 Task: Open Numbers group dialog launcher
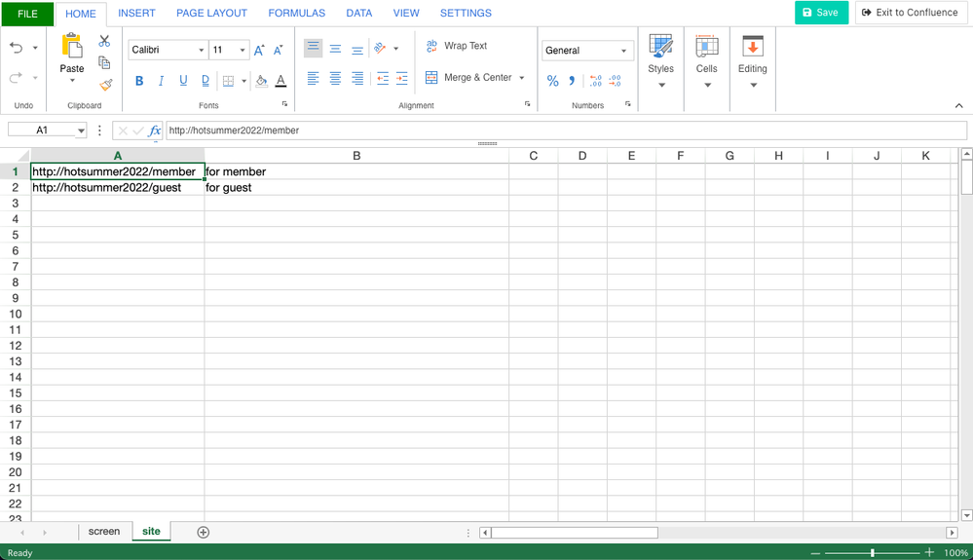tap(628, 104)
